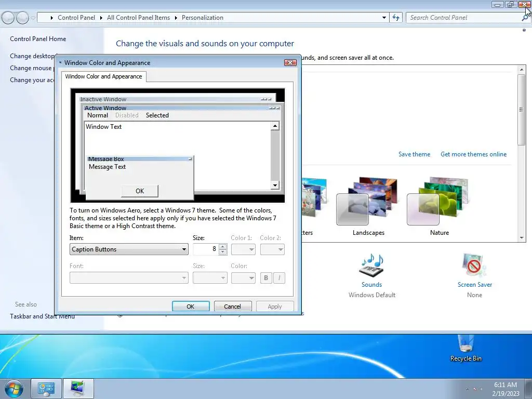Click Control Panel in breadcrumb path
Image resolution: width=532 pixels, height=399 pixels.
coord(76,18)
